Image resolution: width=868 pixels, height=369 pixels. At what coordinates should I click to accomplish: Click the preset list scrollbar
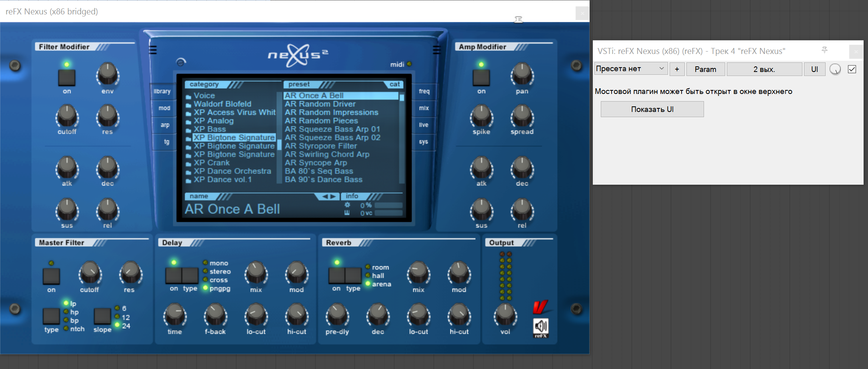pos(402,138)
